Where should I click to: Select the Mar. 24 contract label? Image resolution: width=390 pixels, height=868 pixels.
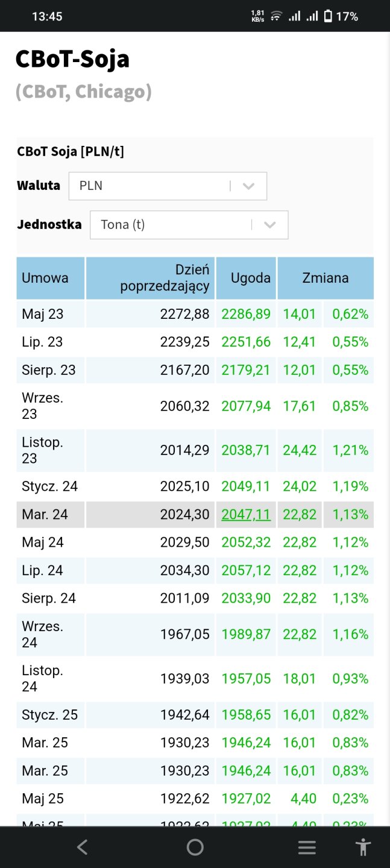coord(45,514)
